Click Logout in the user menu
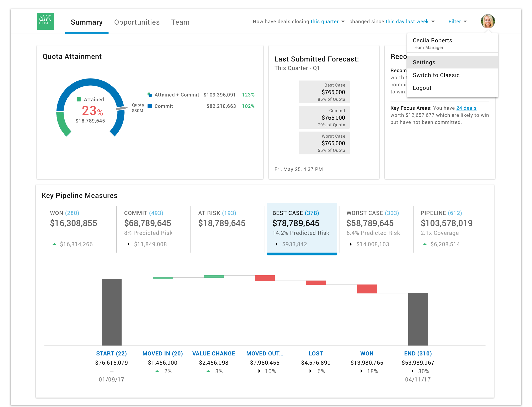Screen dimensions: 532x407 click(422, 88)
